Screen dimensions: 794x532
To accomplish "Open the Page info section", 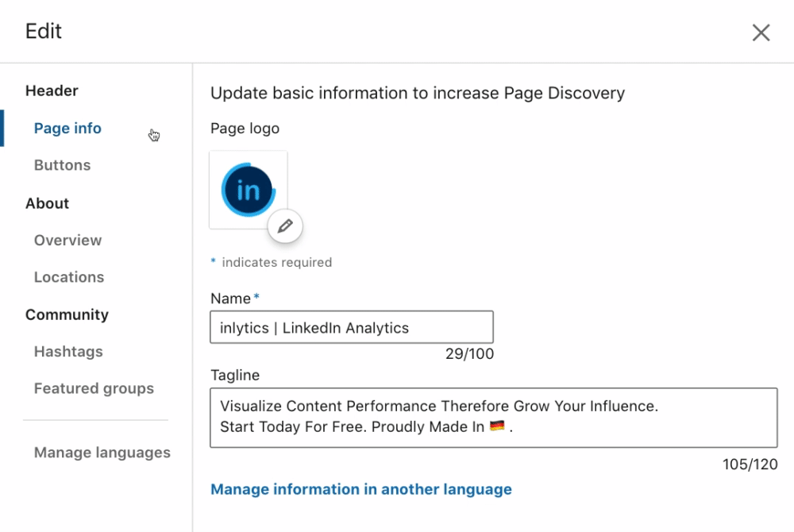I will click(x=67, y=129).
